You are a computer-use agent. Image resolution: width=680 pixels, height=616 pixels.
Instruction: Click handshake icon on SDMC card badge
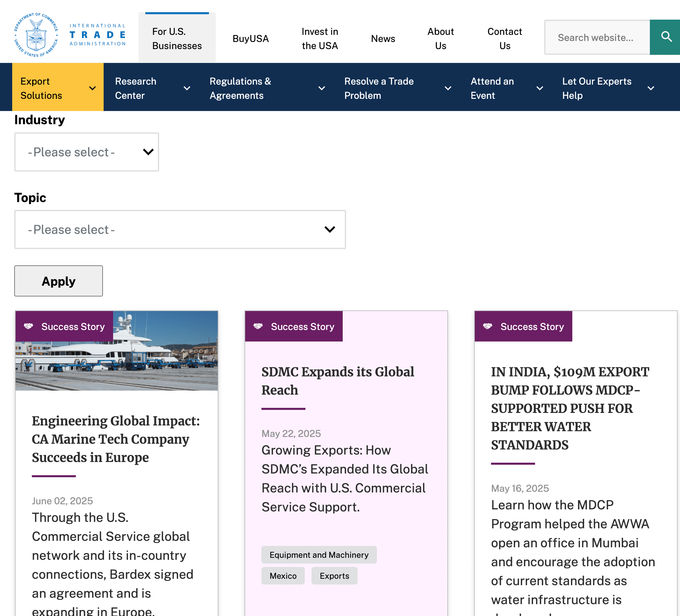[258, 326]
